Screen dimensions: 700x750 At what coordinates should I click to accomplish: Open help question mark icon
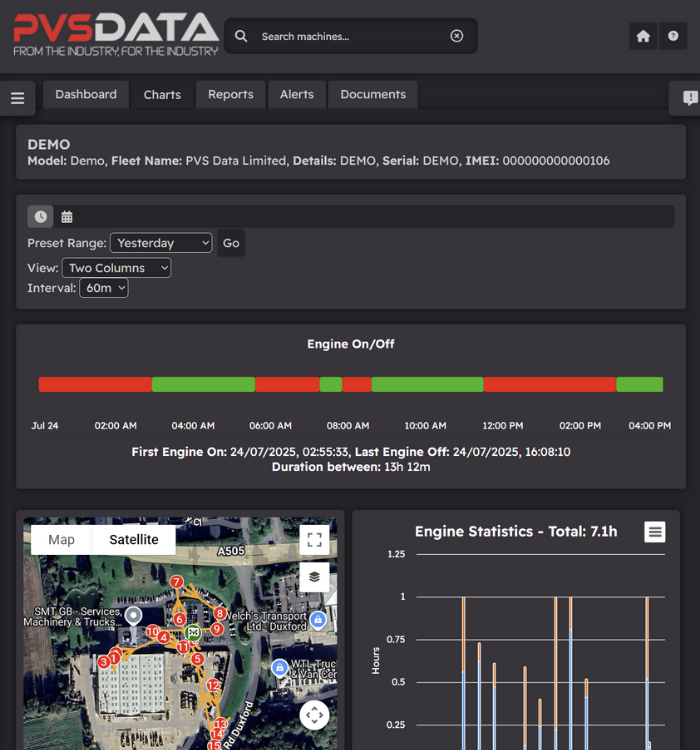coord(673,36)
